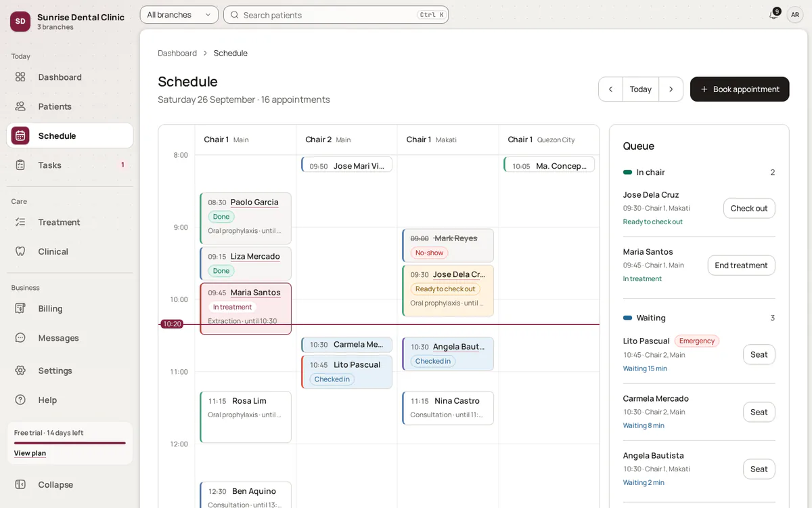Follow the View plan link
812x508 pixels.
click(30, 453)
